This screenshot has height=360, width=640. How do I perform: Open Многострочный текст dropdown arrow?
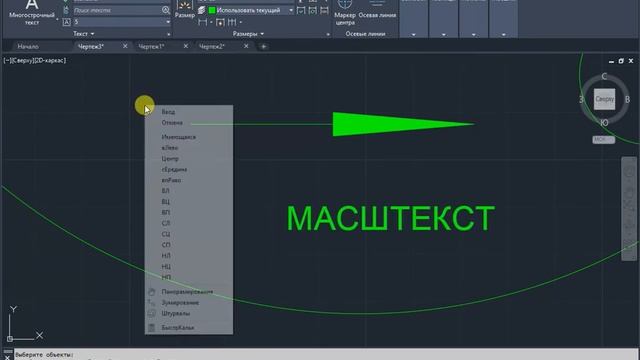[57, 19]
